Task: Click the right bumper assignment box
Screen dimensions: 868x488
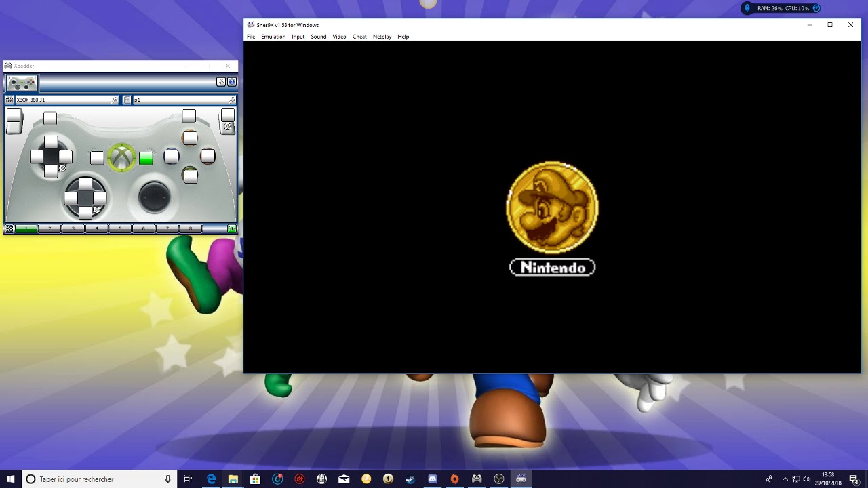Action: pyautogui.click(x=189, y=116)
